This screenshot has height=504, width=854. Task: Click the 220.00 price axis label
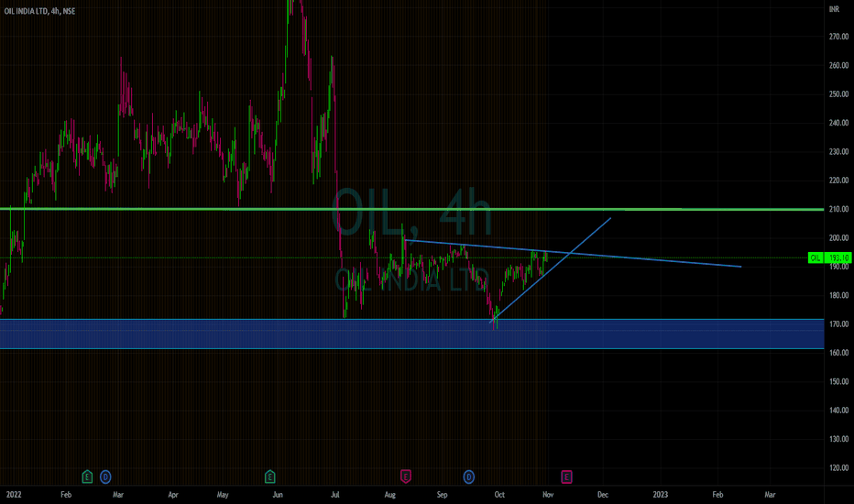[x=838, y=181]
